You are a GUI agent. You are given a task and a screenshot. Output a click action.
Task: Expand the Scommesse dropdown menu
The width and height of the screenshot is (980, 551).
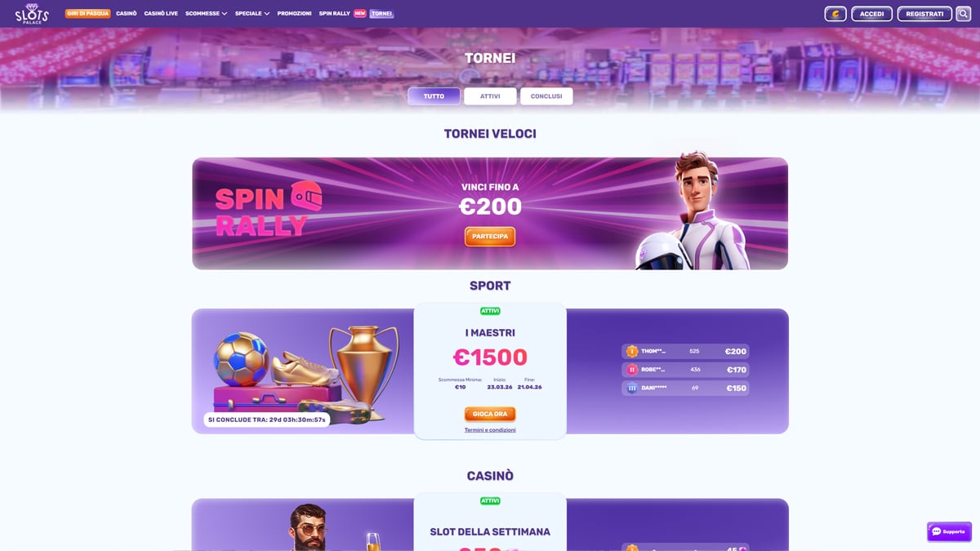coord(206,14)
